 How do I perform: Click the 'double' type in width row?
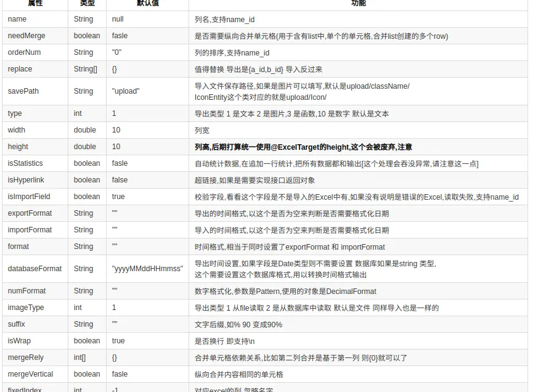85,130
